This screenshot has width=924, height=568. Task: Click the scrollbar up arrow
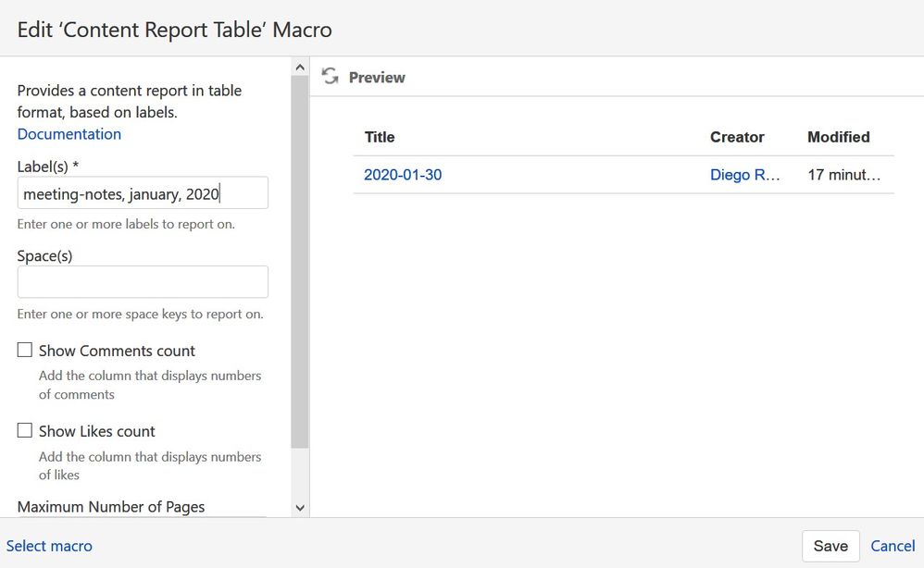coord(299,68)
